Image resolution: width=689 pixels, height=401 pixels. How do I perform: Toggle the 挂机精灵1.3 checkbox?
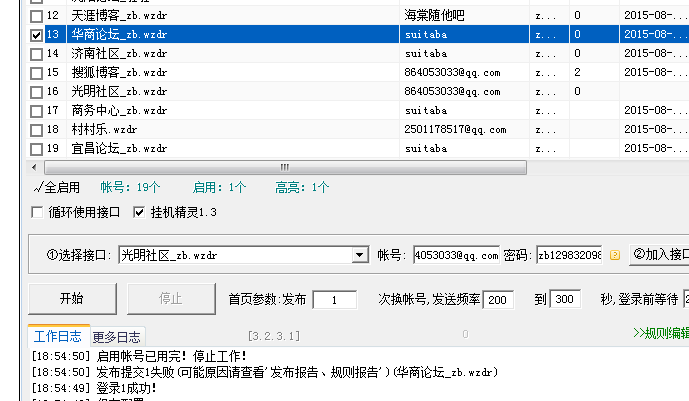pos(139,212)
